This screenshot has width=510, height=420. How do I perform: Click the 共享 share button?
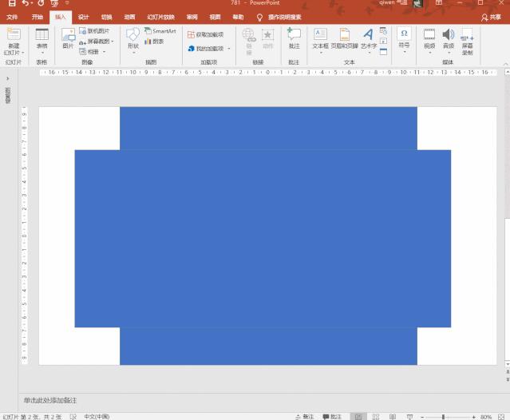click(x=491, y=17)
